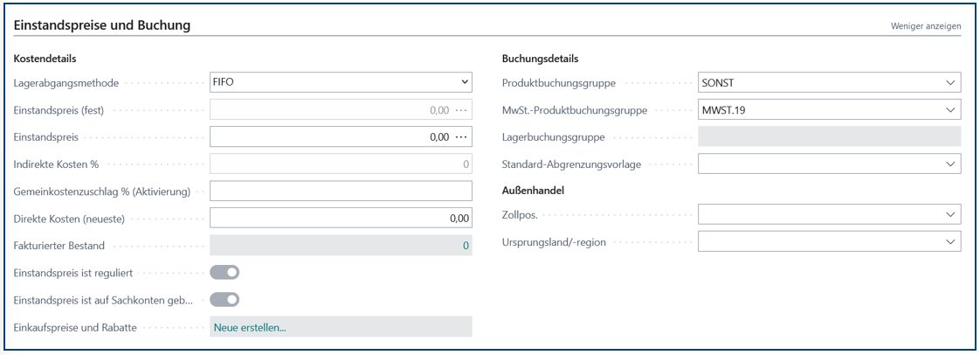Click Fakturierter Bestand value 0
Image resolution: width=980 pixels, height=355 pixels.
[466, 246]
